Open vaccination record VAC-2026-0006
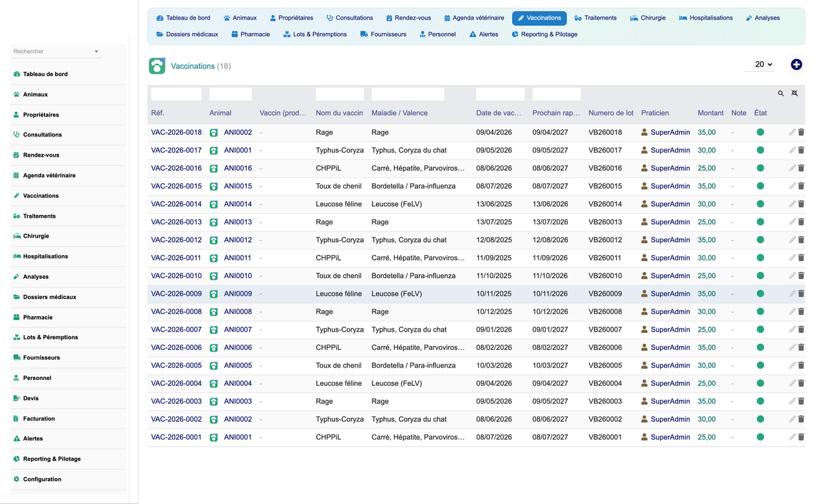This screenshot has width=814, height=504. 176,347
